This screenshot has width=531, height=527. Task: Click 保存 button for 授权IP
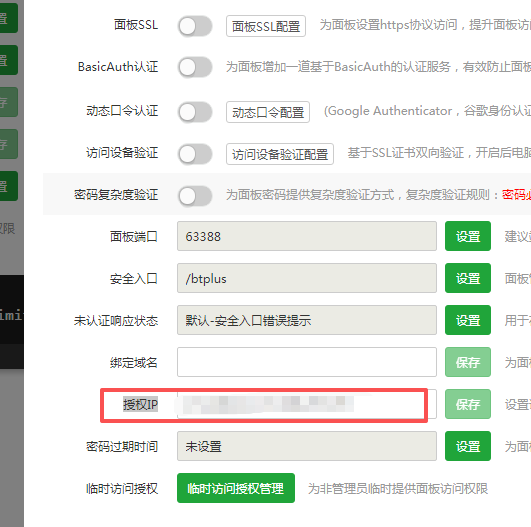pyautogui.click(x=468, y=404)
